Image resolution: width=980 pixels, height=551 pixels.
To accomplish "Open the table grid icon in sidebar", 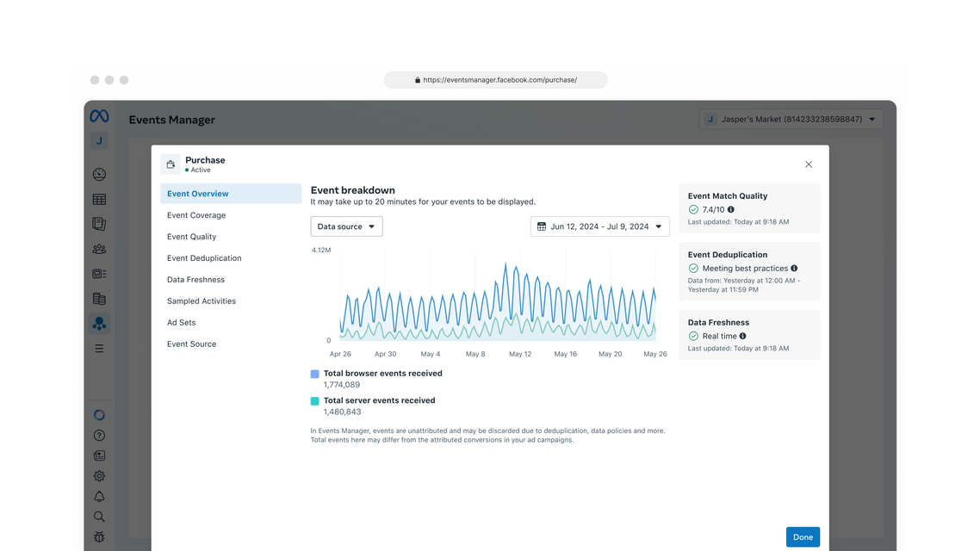I will click(99, 199).
